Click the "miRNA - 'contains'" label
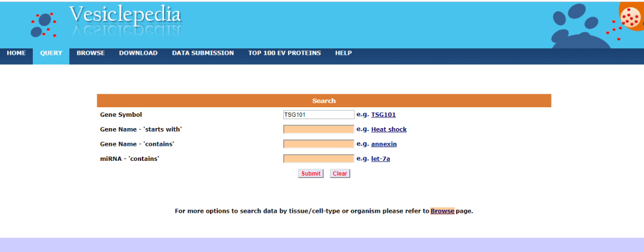644x252 pixels. pos(129,159)
